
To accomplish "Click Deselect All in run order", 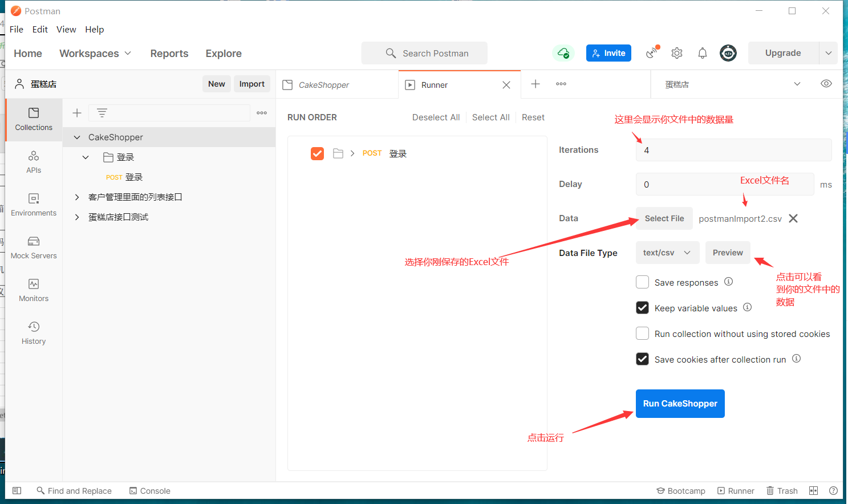I will click(436, 117).
